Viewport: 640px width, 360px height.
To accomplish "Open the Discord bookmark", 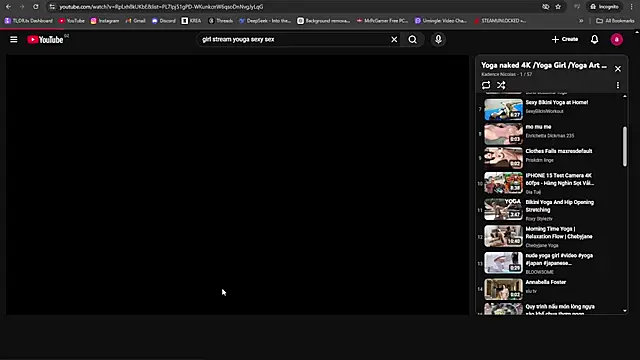I will click(x=163, y=21).
